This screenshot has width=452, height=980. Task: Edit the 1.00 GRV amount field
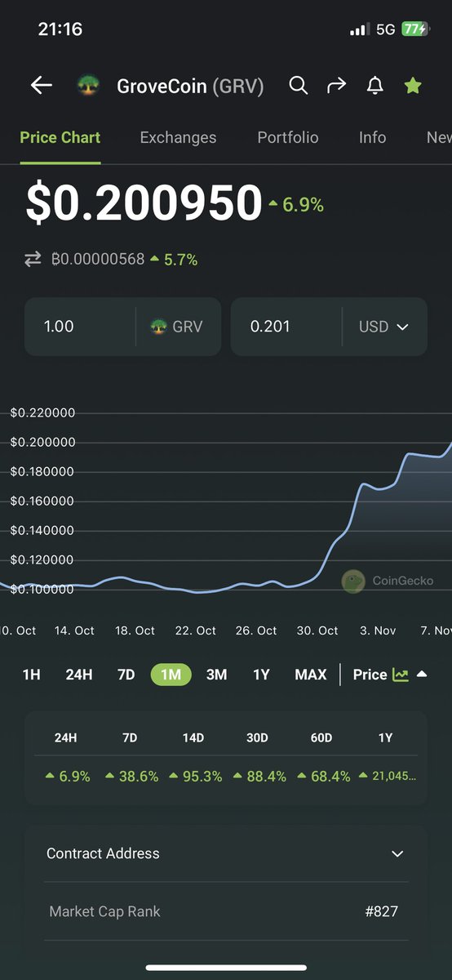point(80,327)
